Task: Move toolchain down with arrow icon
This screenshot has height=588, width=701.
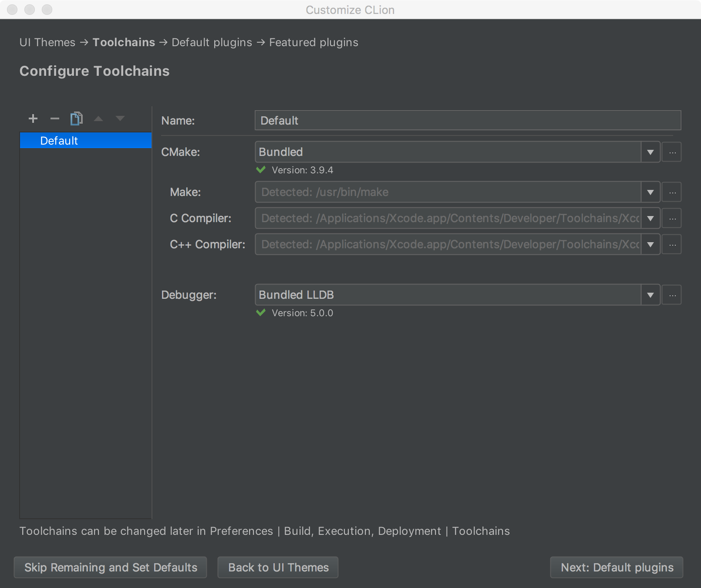Action: pos(120,118)
